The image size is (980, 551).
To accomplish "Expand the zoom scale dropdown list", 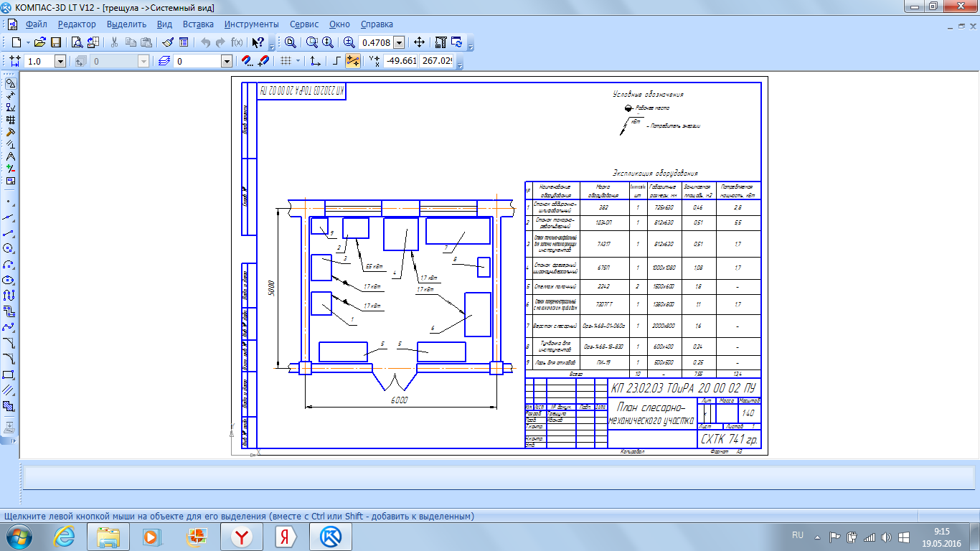I will [399, 42].
